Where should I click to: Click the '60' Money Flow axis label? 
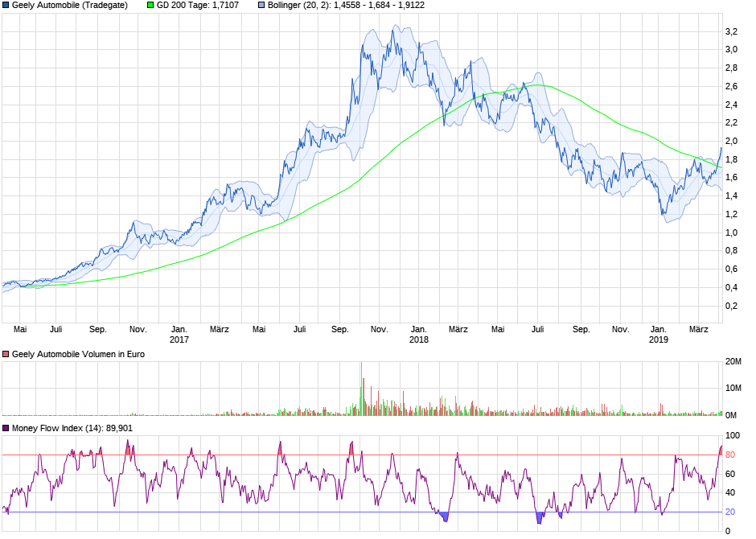point(730,474)
